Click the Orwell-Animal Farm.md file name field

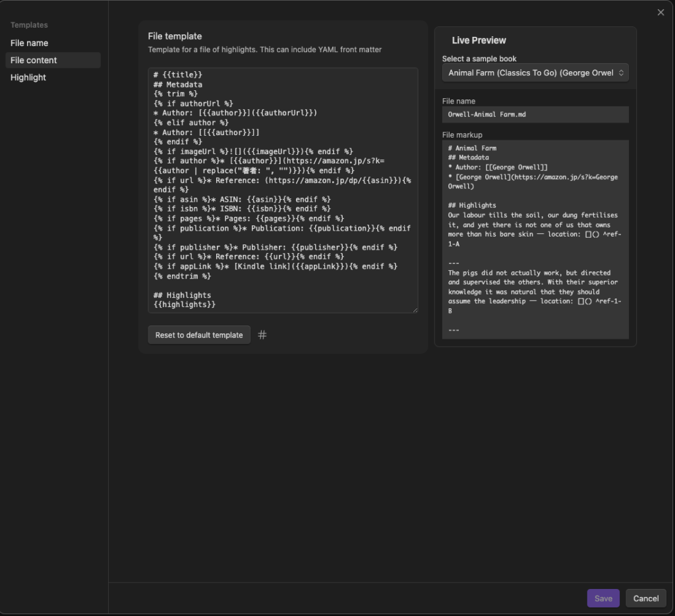(535, 115)
